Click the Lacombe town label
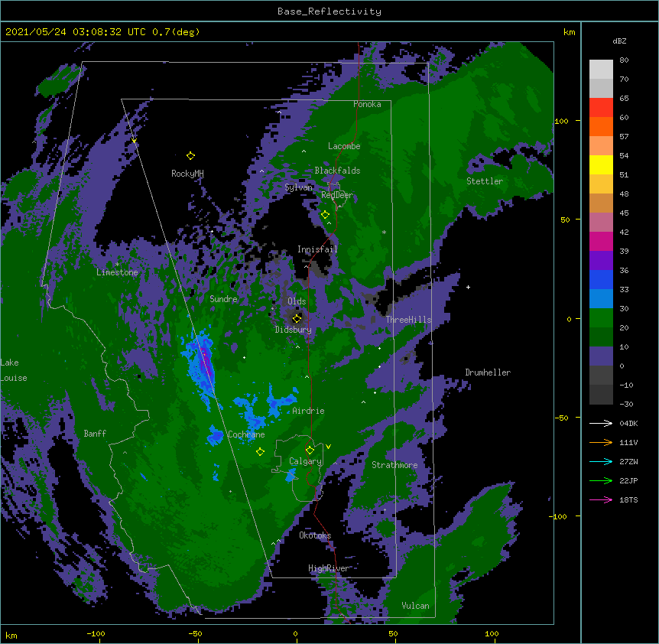The width and height of the screenshot is (659, 644). click(x=344, y=146)
